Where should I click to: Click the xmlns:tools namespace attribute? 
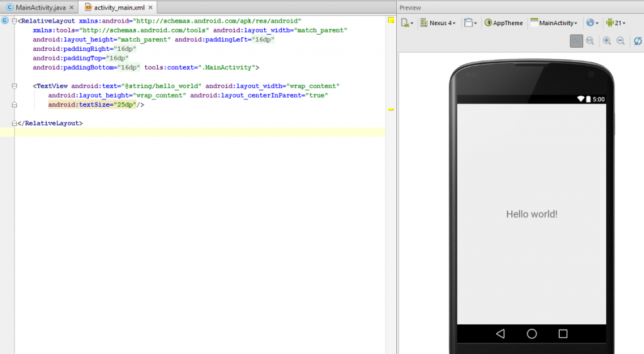[x=121, y=30]
